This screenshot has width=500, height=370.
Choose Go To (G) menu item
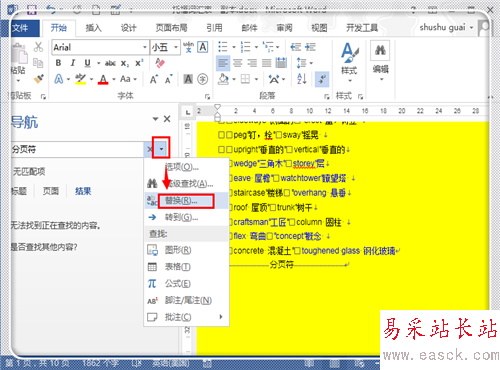point(187,217)
